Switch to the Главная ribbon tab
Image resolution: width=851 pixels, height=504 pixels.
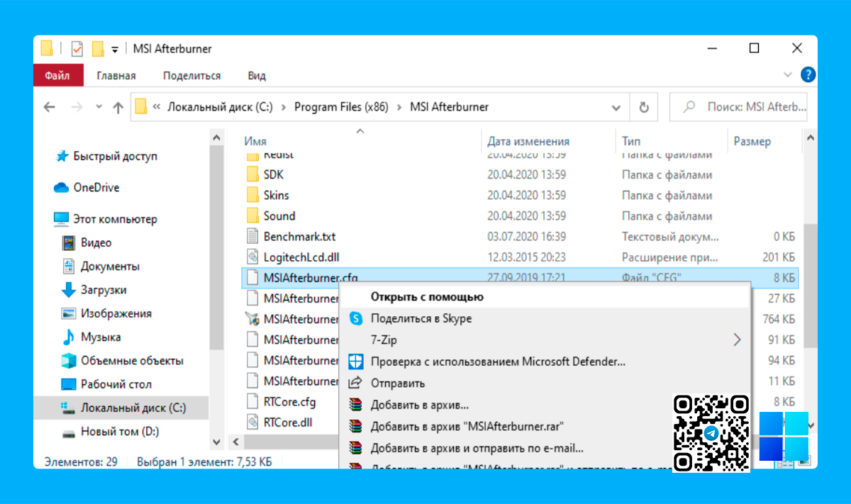pos(116,76)
